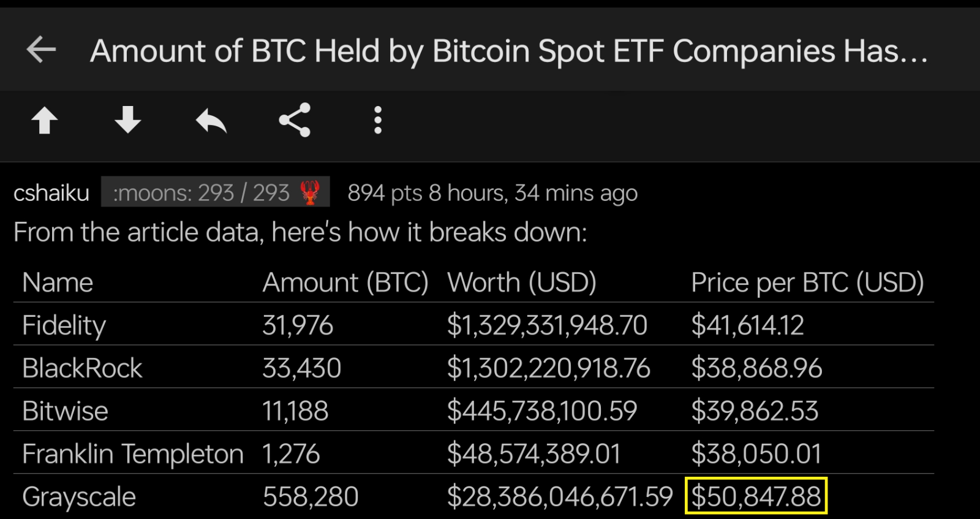Click the Amount (BTC) column header
980x519 pixels.
(345, 282)
